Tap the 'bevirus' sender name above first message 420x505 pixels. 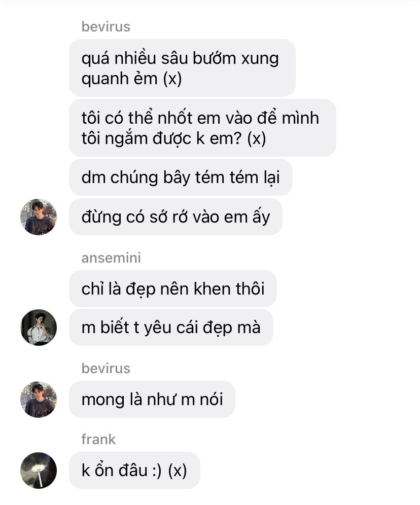[106, 26]
